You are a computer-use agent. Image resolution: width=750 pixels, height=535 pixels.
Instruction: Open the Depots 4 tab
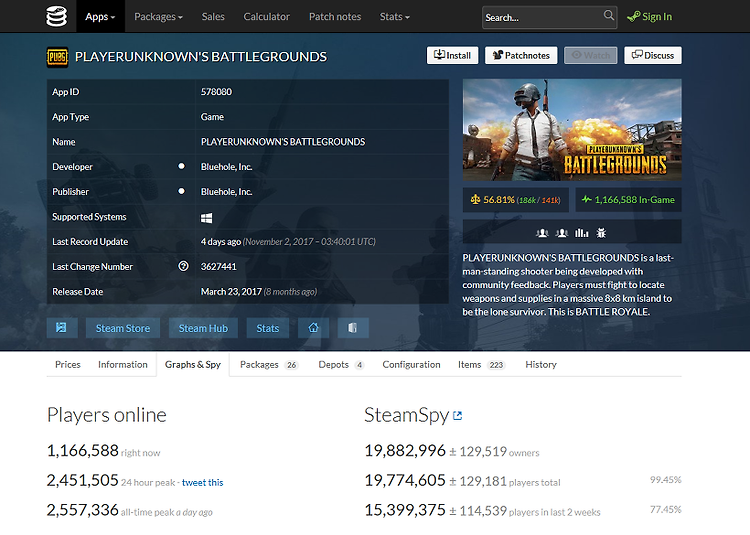[341, 364]
